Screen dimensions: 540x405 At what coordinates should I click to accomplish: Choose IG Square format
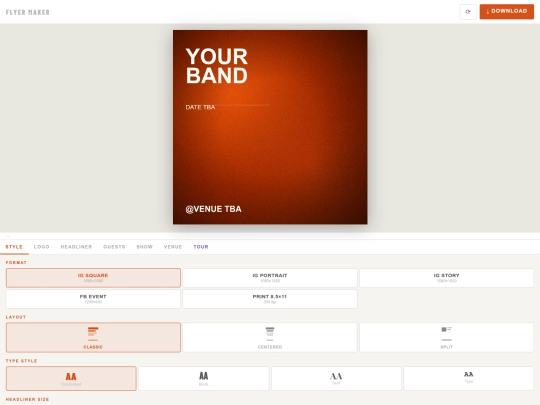[93, 278]
